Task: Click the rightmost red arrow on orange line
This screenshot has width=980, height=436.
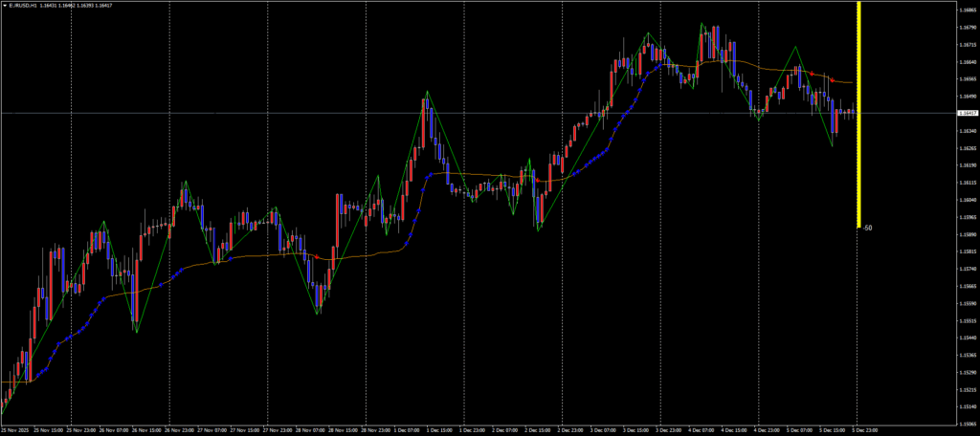Action: tap(831, 78)
